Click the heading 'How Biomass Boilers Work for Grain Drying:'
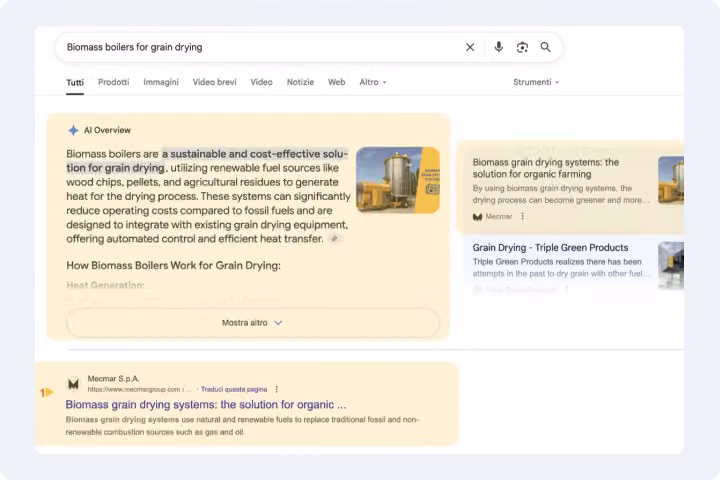Screen dimensions: 720x480 (x=173, y=265)
